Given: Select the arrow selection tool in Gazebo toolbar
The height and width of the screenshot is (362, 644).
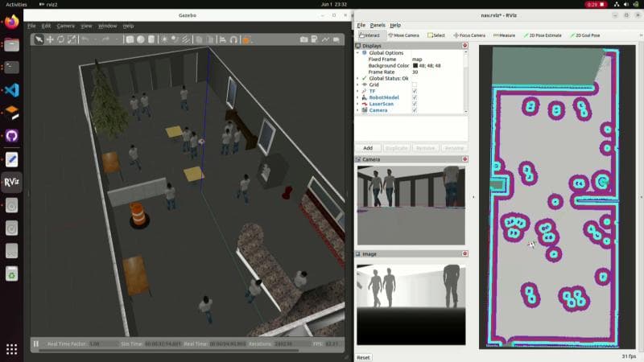Looking at the screenshot, I should (x=39, y=39).
